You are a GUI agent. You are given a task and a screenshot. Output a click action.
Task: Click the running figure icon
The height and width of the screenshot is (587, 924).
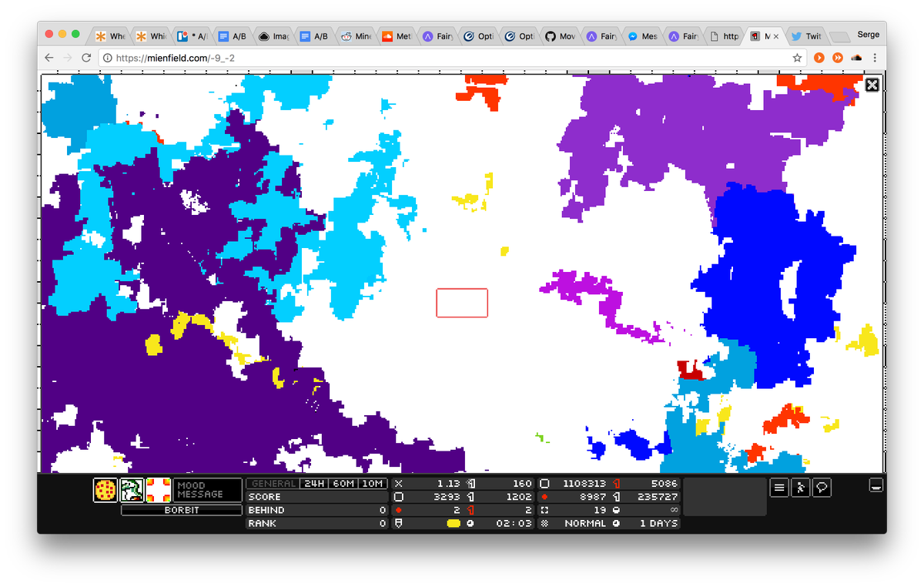800,488
